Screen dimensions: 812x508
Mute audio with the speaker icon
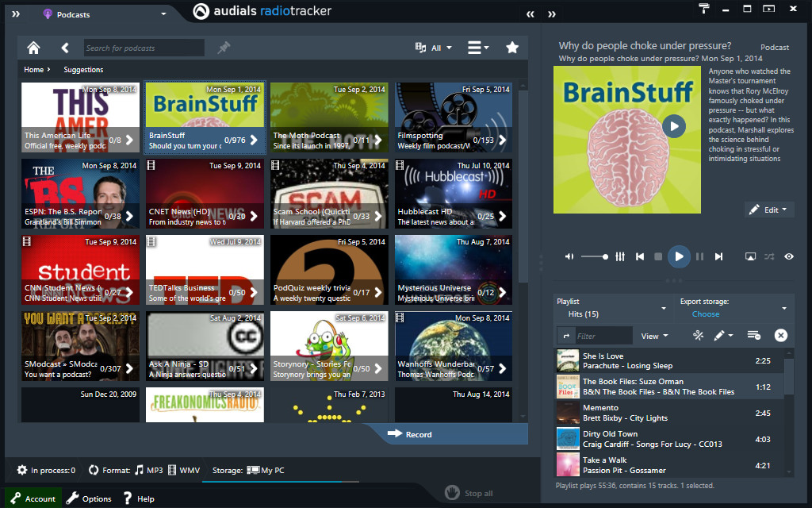(569, 256)
